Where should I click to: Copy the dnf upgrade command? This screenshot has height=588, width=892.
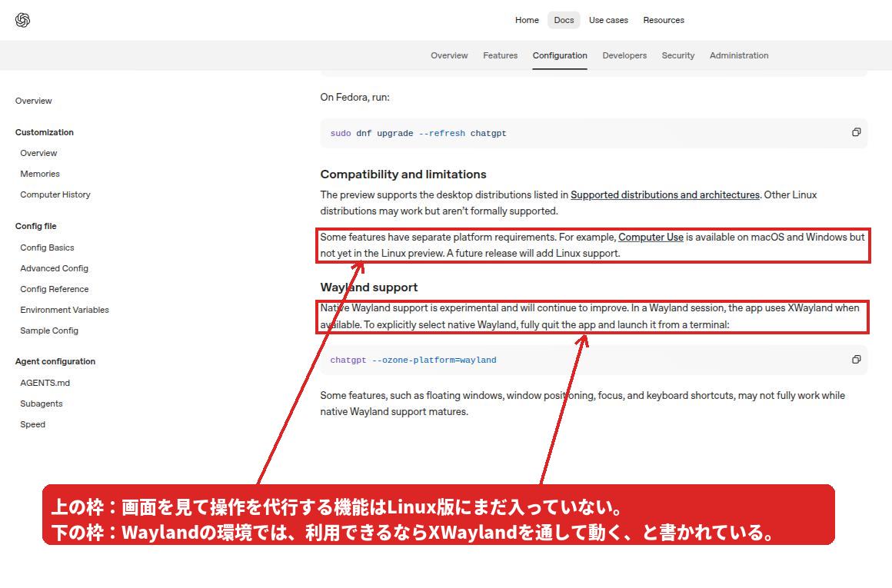tap(856, 132)
